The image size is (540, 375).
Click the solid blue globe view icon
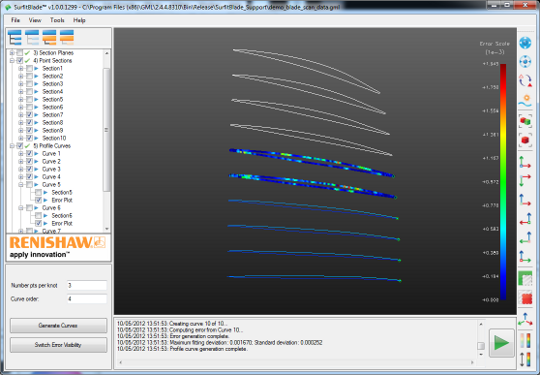pos(525,43)
